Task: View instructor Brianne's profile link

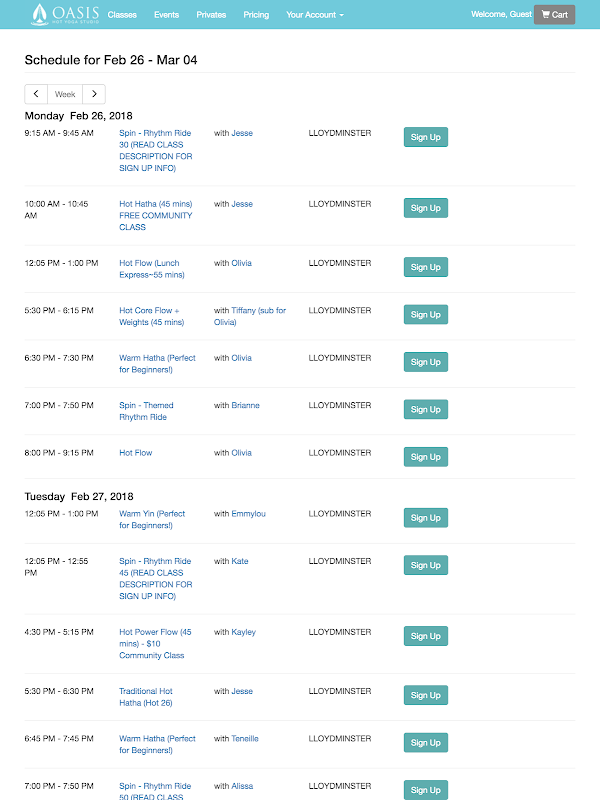Action: tap(245, 405)
